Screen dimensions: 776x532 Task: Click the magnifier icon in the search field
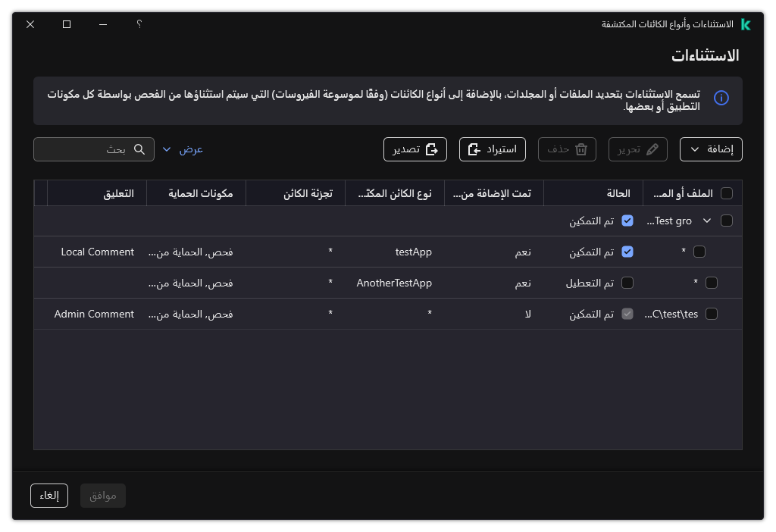click(139, 149)
